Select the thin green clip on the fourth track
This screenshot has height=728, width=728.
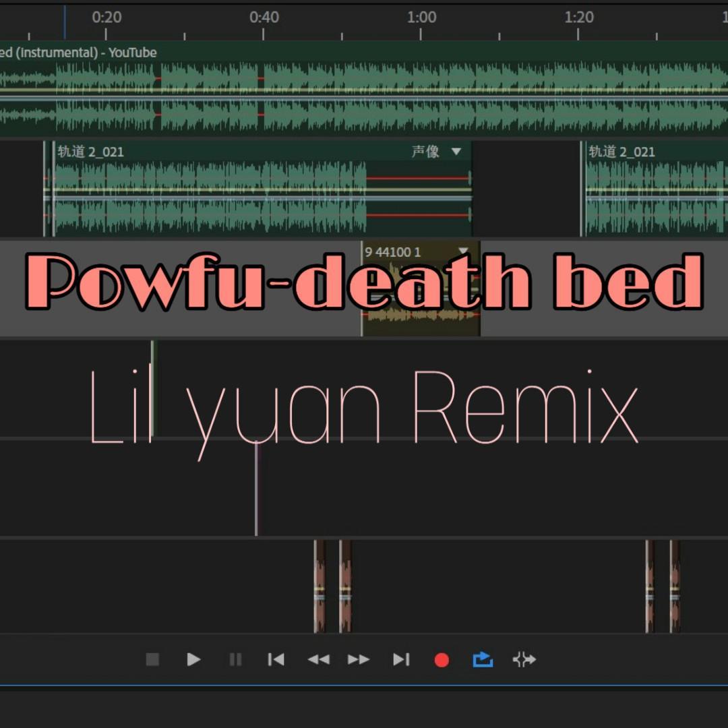point(154,389)
